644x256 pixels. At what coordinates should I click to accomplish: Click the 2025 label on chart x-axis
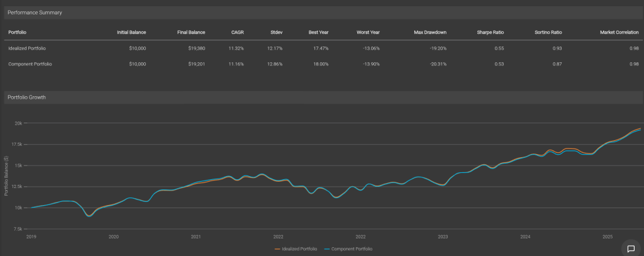pyautogui.click(x=607, y=237)
